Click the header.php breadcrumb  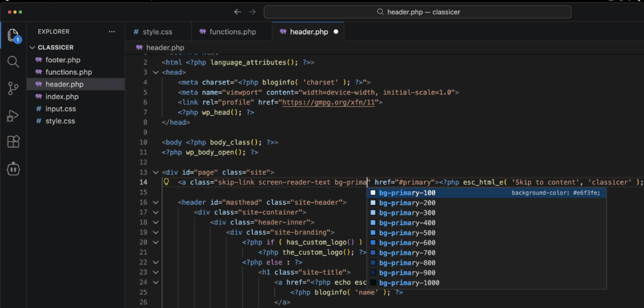(x=160, y=48)
